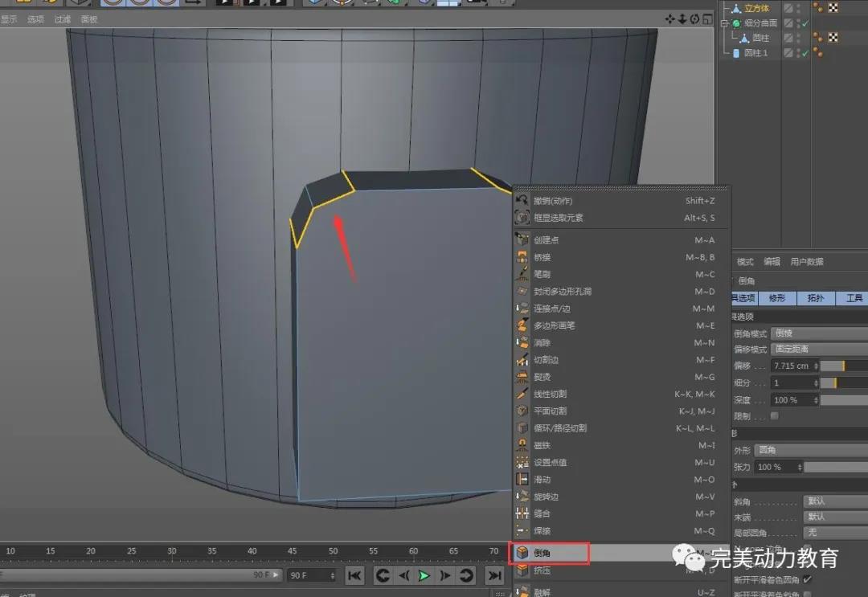Click the 焊接 (Weld) tool icon
Screen dimensions: 868x597
point(522,531)
